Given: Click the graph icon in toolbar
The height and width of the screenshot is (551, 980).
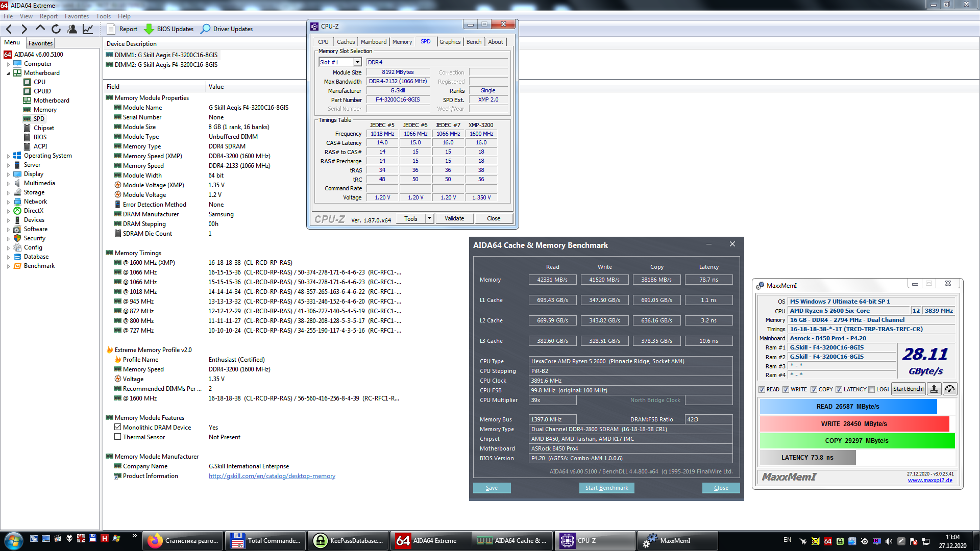Looking at the screenshot, I should 88,29.
